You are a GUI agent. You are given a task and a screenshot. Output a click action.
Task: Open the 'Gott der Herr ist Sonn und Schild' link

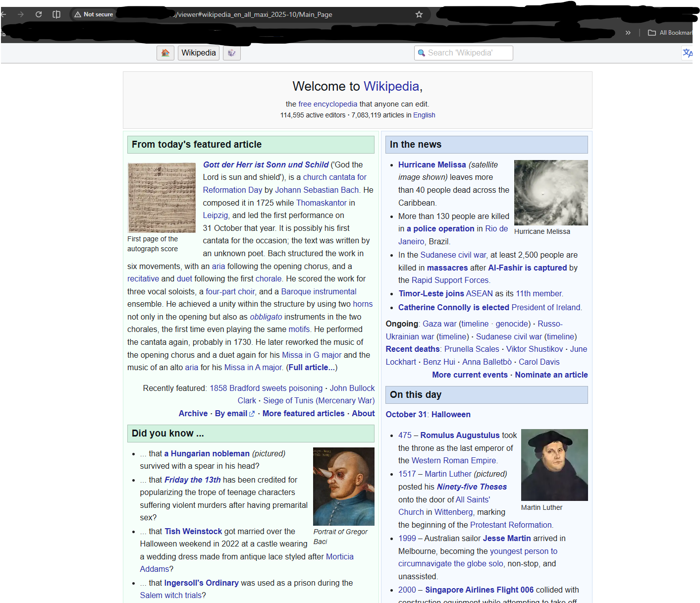266,164
